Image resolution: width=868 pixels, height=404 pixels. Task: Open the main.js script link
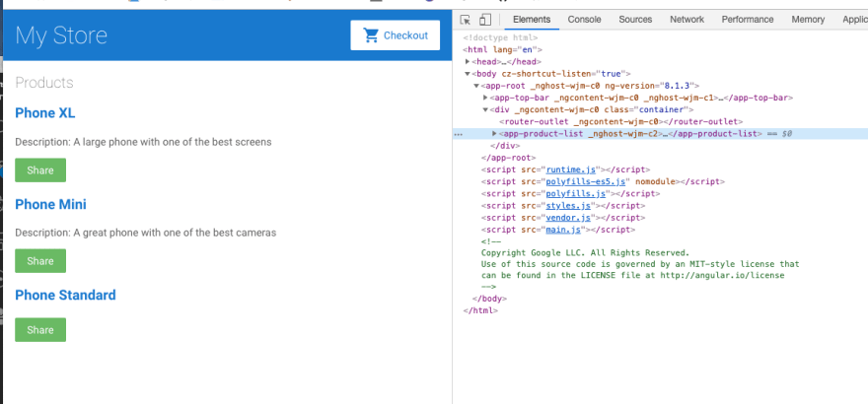(563, 230)
